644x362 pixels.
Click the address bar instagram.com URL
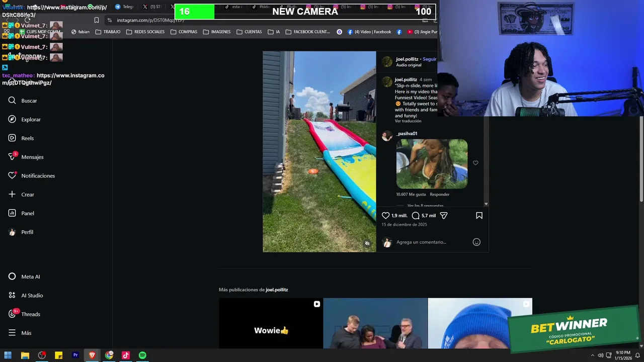click(150, 20)
